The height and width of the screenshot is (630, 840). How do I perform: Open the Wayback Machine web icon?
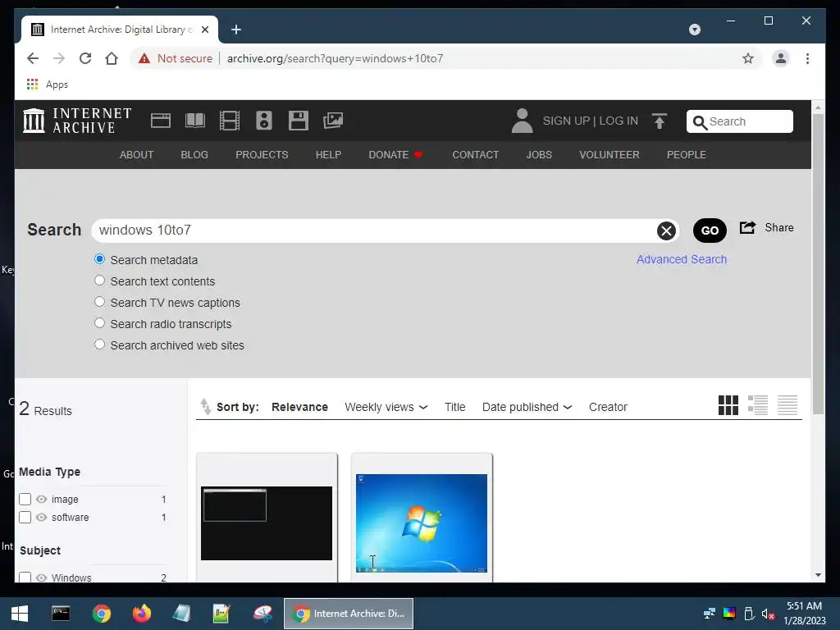click(161, 121)
